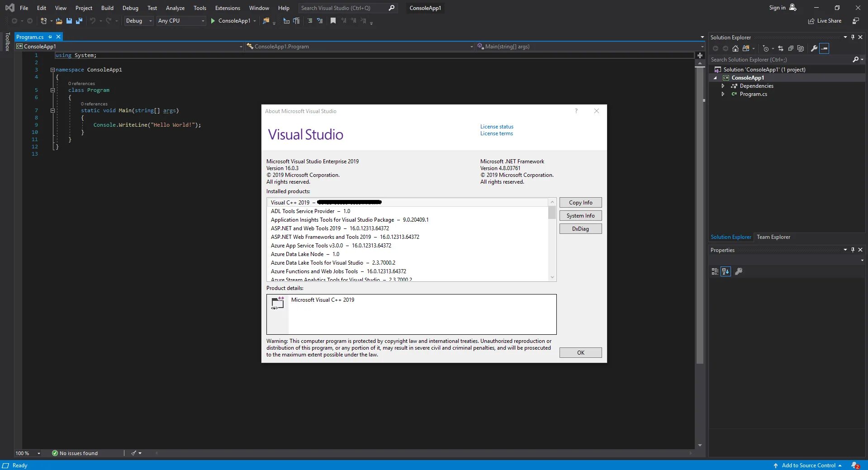Toggle Alphabetical sorting in the Properties panel
868x470 pixels.
click(x=726, y=271)
